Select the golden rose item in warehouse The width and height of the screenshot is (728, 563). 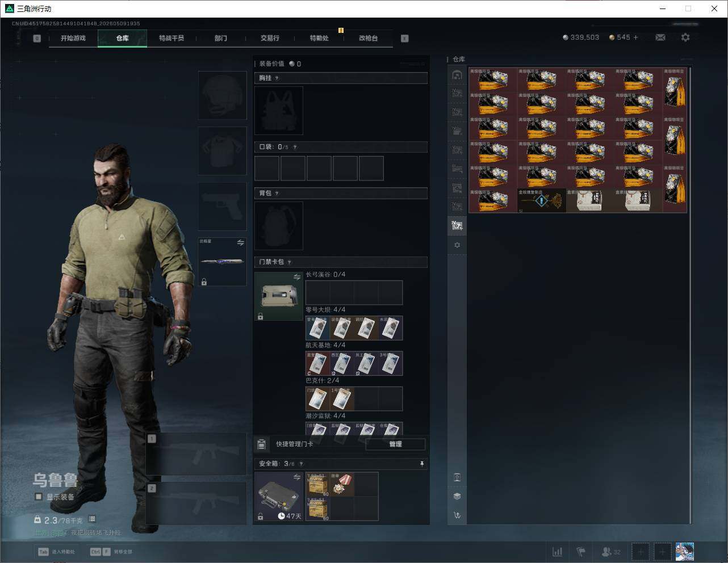pyautogui.click(x=542, y=200)
